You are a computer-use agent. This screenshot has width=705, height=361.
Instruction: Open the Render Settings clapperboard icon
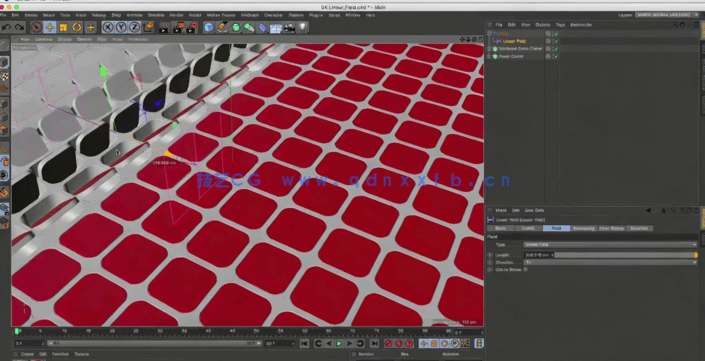[192, 27]
